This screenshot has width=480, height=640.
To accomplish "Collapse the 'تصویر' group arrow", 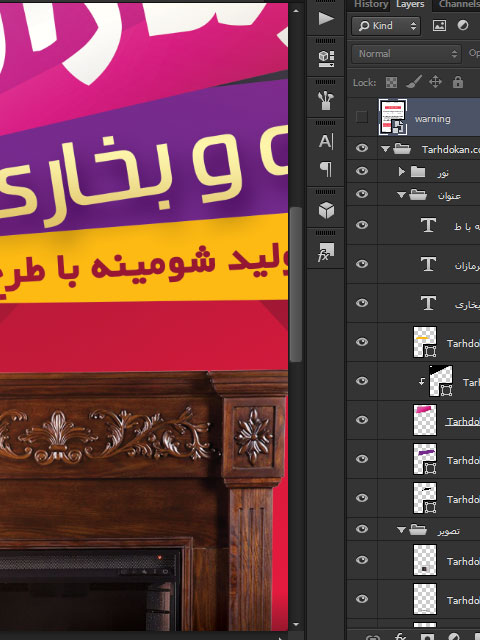I will (401, 530).
